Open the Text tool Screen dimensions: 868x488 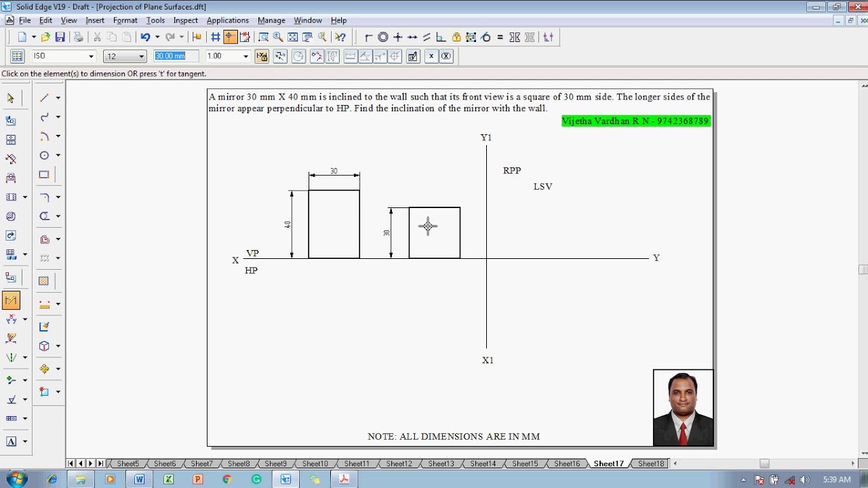11,441
